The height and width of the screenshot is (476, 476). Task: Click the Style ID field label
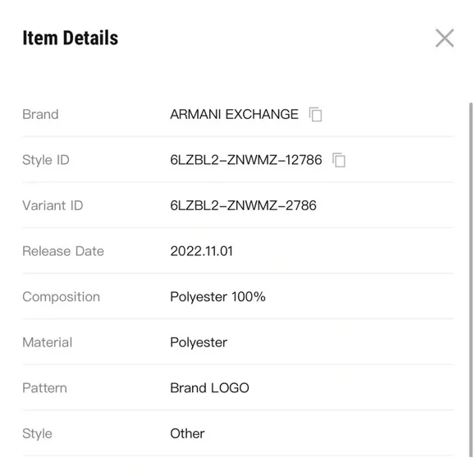point(46,160)
